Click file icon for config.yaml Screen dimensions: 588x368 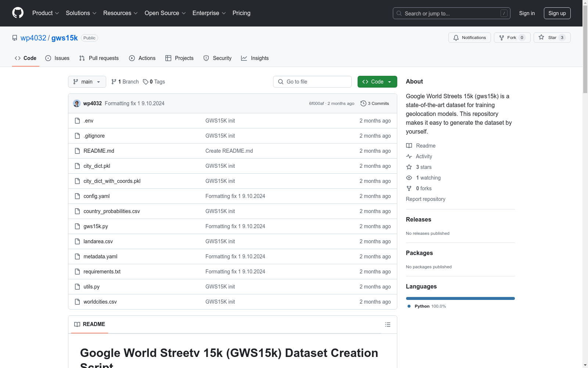(77, 196)
